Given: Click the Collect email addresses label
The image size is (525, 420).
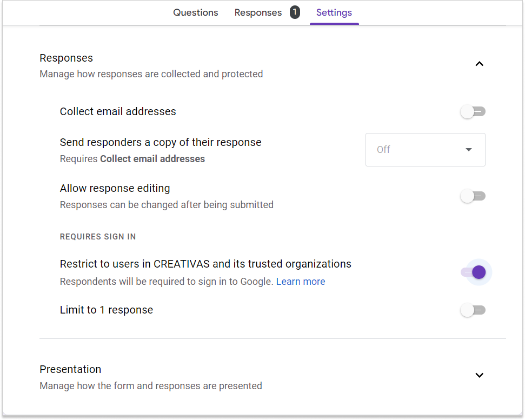Looking at the screenshot, I should click(118, 111).
